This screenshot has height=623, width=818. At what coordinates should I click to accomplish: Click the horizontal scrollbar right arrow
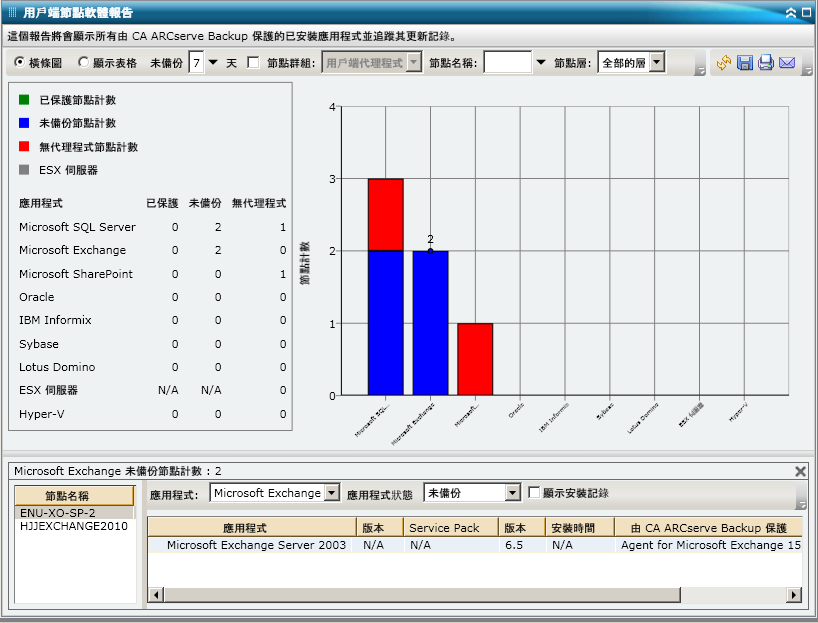click(794, 594)
